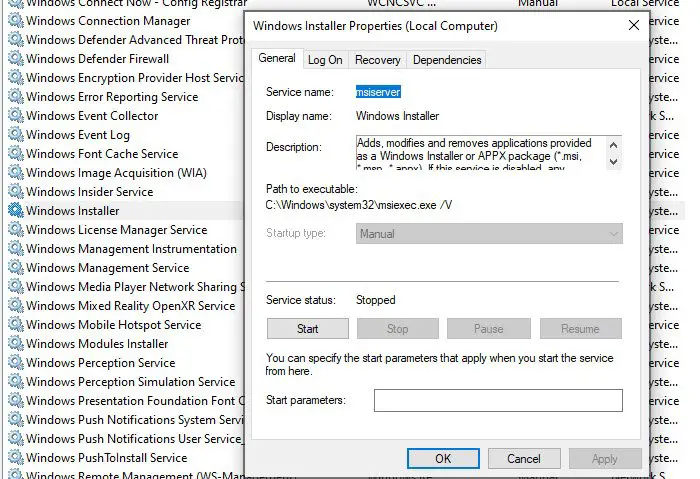Image resolution: width=700 pixels, height=479 pixels.
Task: Click gear icon beside Windows Mixed Reality OpenXR Service
Action: tap(16, 305)
